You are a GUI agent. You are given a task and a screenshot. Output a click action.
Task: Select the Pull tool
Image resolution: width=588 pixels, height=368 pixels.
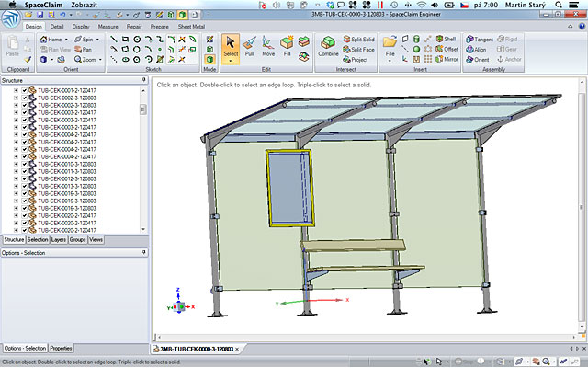point(249,46)
